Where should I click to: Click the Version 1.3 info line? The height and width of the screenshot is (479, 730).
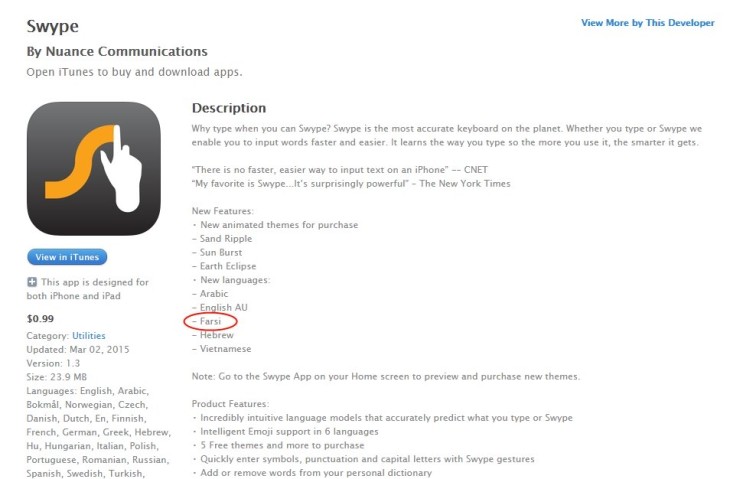53,363
